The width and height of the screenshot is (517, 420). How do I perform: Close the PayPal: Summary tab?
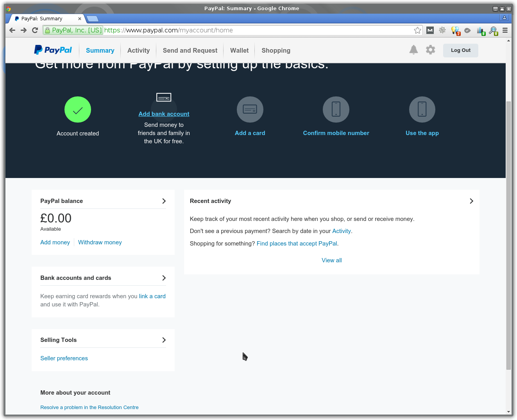(x=80, y=18)
